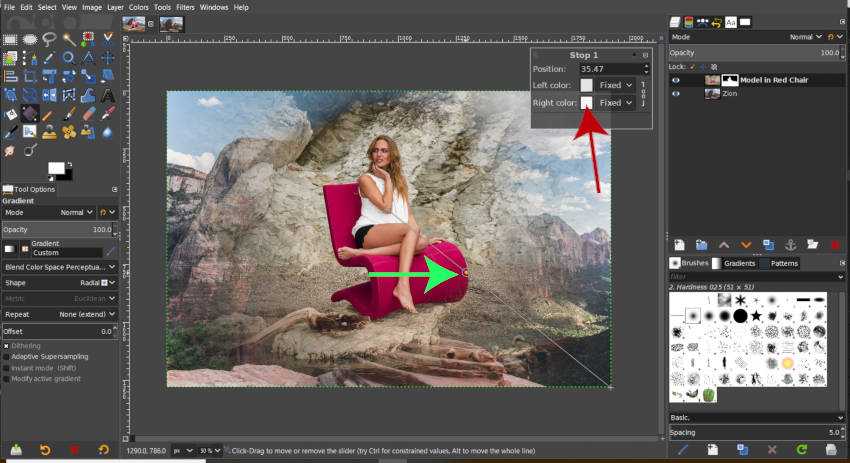Lower the layer with orange down arrow
This screenshot has height=463, width=850.
pyautogui.click(x=745, y=244)
